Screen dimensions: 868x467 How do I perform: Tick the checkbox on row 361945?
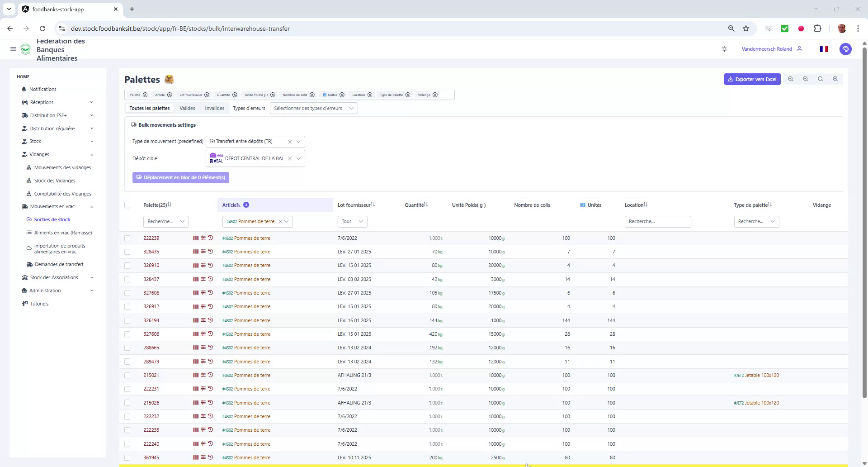127,457
